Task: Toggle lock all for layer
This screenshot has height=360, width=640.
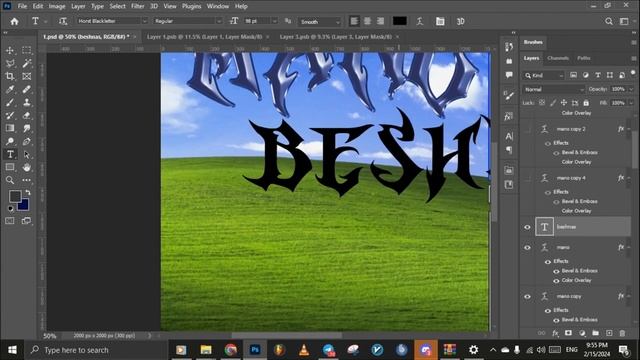Action: pyautogui.click(x=586, y=103)
